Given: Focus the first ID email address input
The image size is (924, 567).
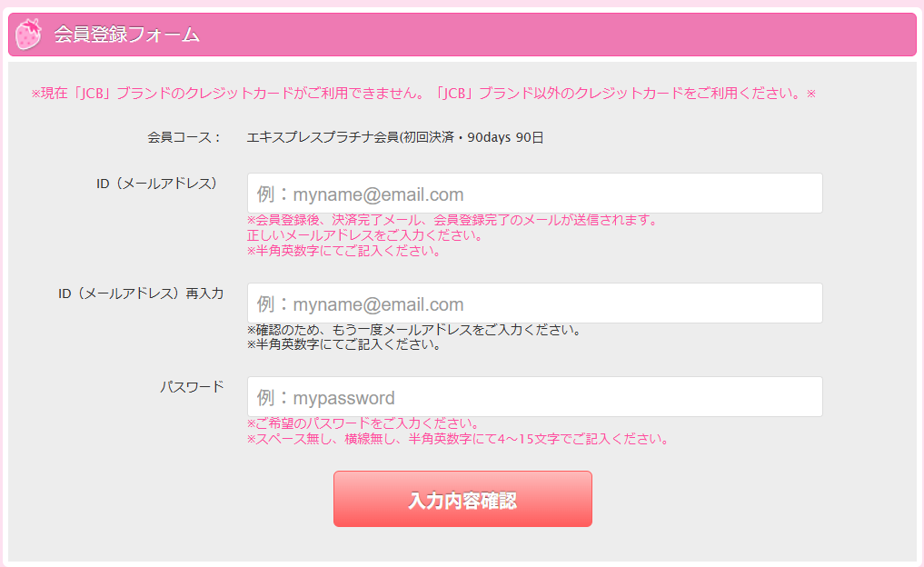Looking at the screenshot, I should click(534, 194).
